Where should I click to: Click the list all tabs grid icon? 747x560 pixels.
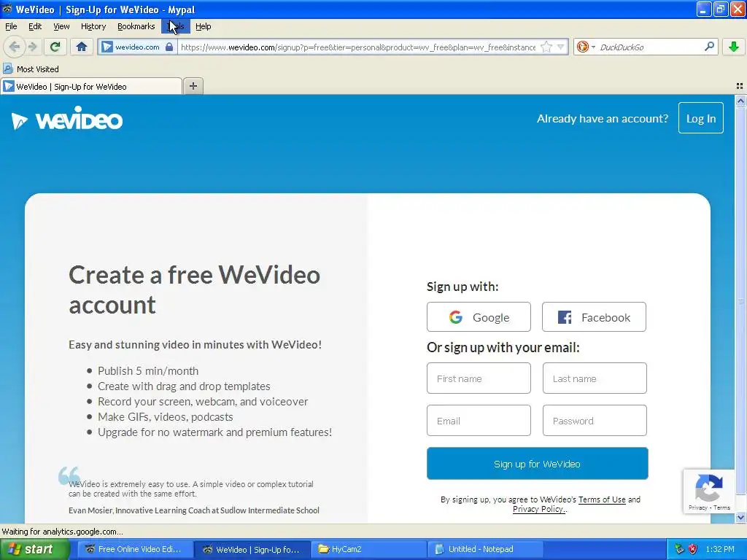point(740,86)
